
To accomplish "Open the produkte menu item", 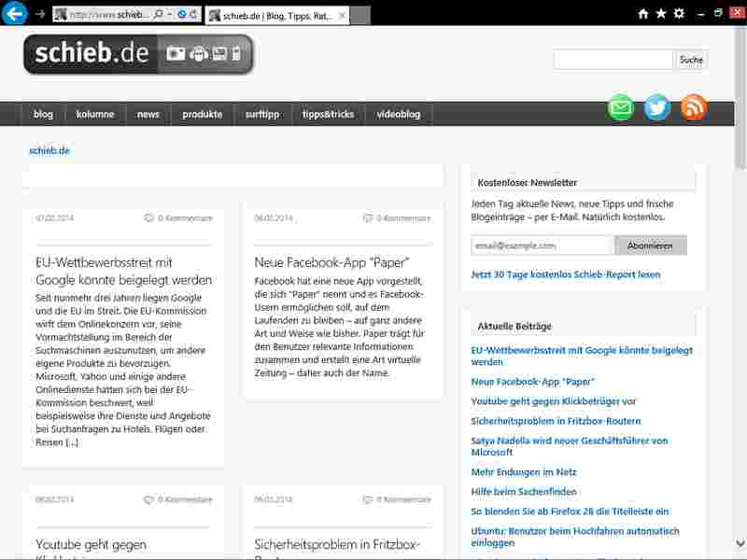I will [203, 114].
